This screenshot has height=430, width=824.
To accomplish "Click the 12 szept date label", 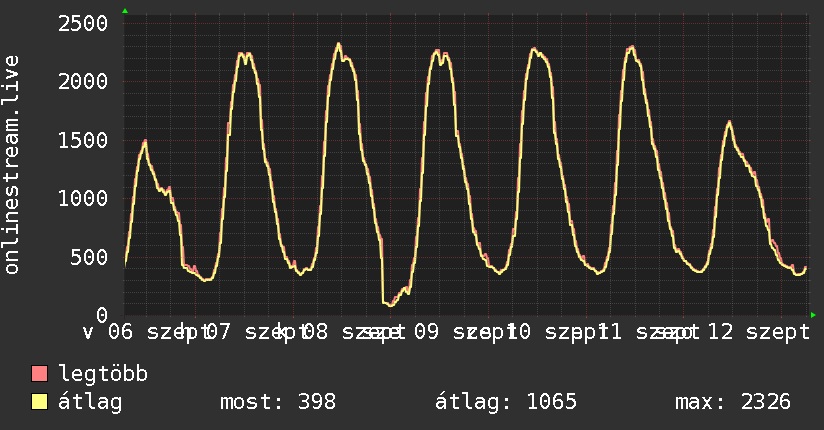I will coord(759,332).
